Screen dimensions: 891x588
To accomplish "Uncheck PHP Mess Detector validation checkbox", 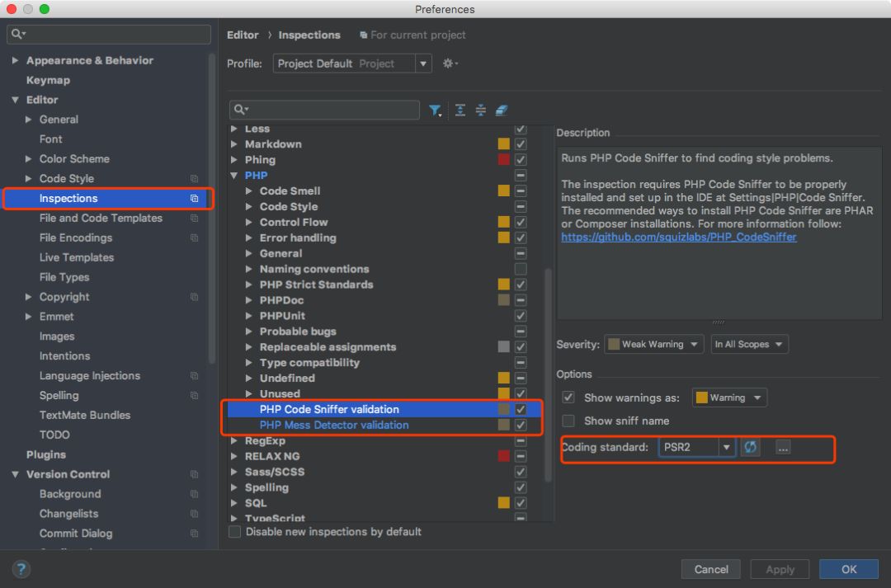I will (521, 425).
